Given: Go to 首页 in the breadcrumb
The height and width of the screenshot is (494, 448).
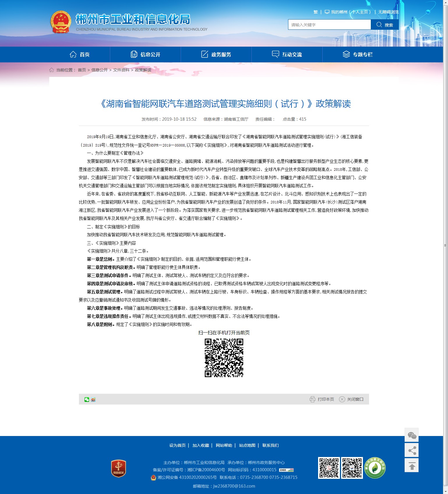Looking at the screenshot, I should click(82, 70).
